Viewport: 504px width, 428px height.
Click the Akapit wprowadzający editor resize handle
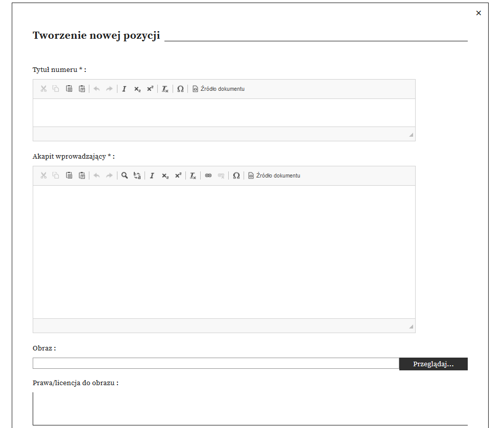(411, 326)
